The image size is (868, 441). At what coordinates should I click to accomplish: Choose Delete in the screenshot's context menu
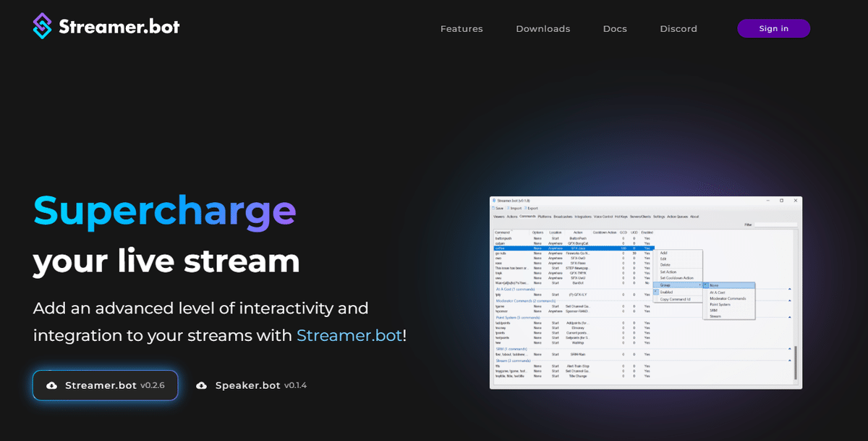point(665,265)
